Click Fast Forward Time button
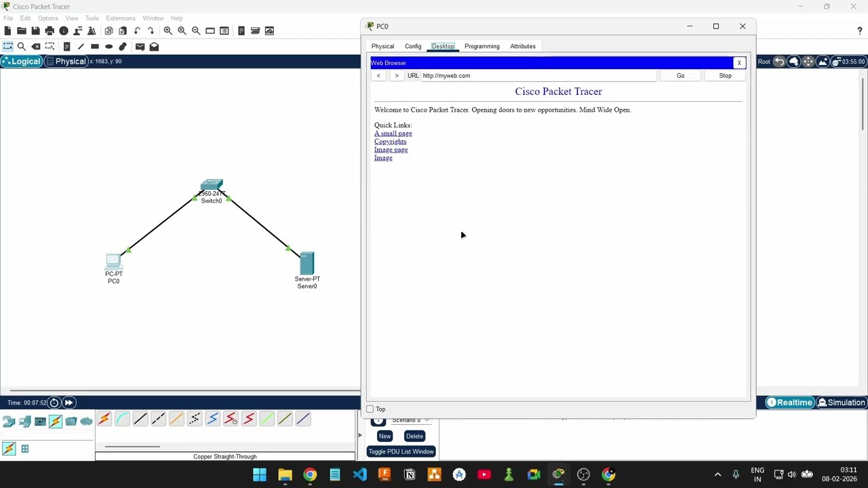 (68, 403)
